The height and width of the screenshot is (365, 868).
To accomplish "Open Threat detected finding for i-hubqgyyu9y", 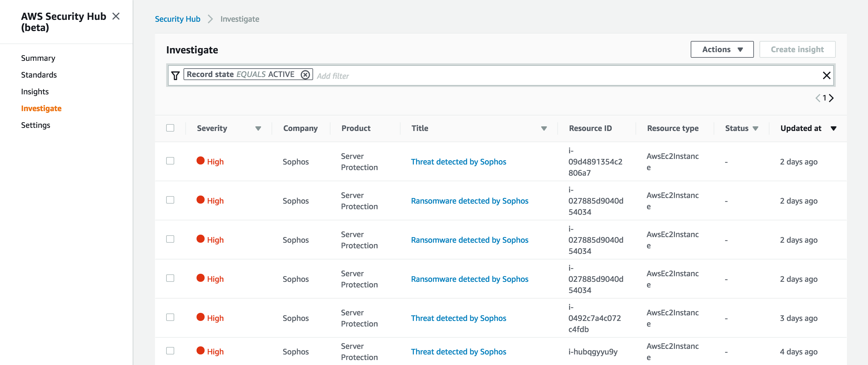I will (x=458, y=352).
